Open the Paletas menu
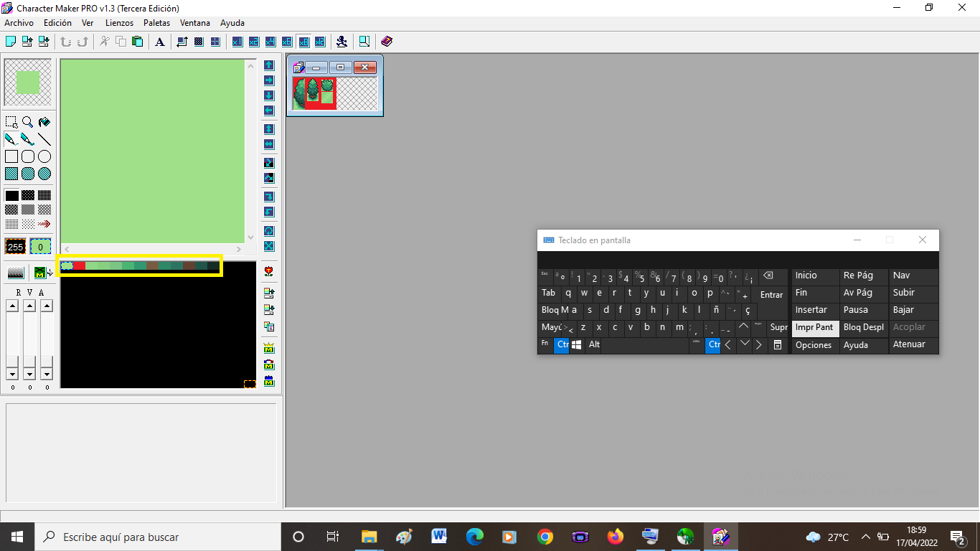Viewport: 980px width, 551px height. coord(156,23)
